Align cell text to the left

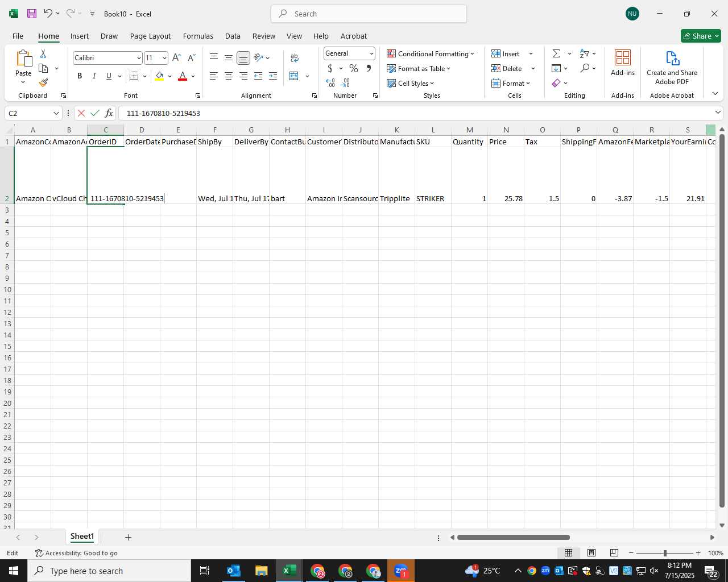coord(214,76)
